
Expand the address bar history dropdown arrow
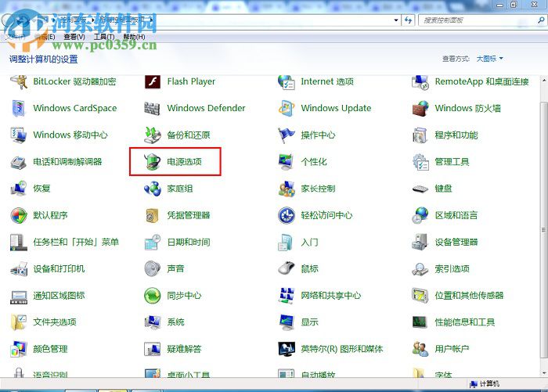point(395,20)
